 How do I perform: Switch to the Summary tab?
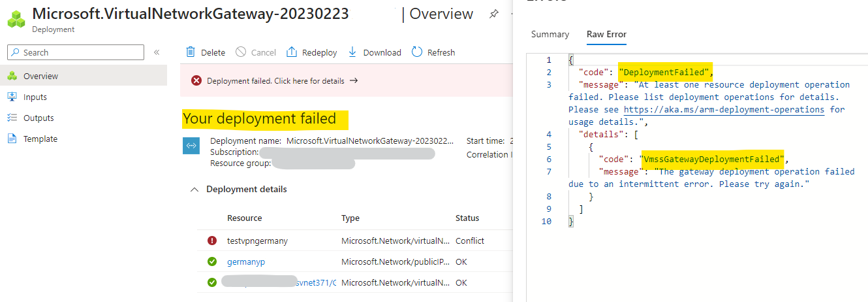click(x=550, y=34)
